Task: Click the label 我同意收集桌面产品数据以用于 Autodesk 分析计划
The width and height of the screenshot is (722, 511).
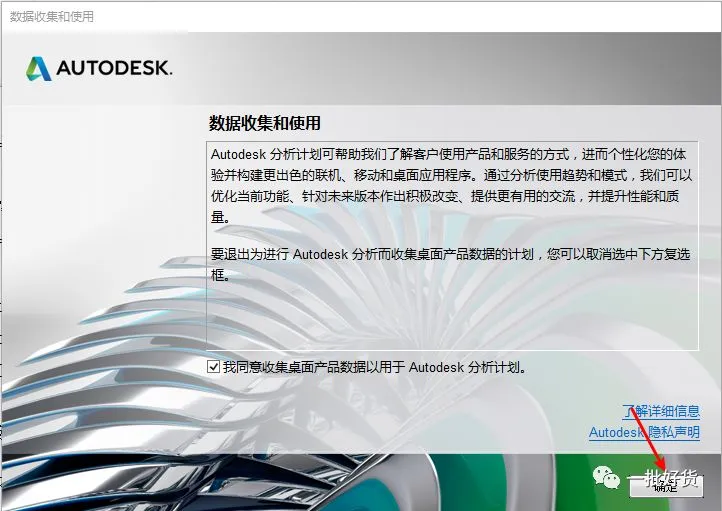Action: point(374,367)
